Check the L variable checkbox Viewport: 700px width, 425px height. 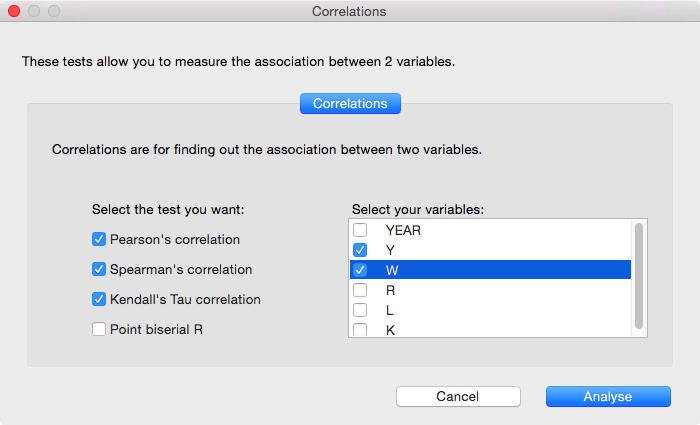click(x=360, y=310)
